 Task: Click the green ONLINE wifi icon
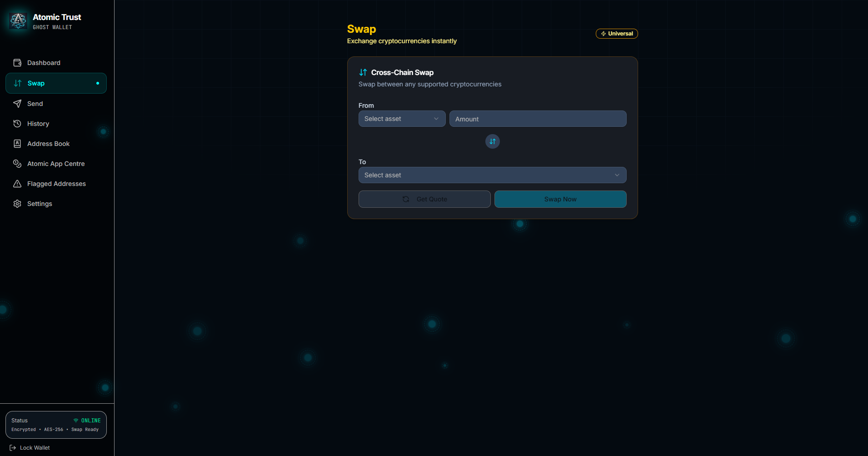(x=76, y=421)
